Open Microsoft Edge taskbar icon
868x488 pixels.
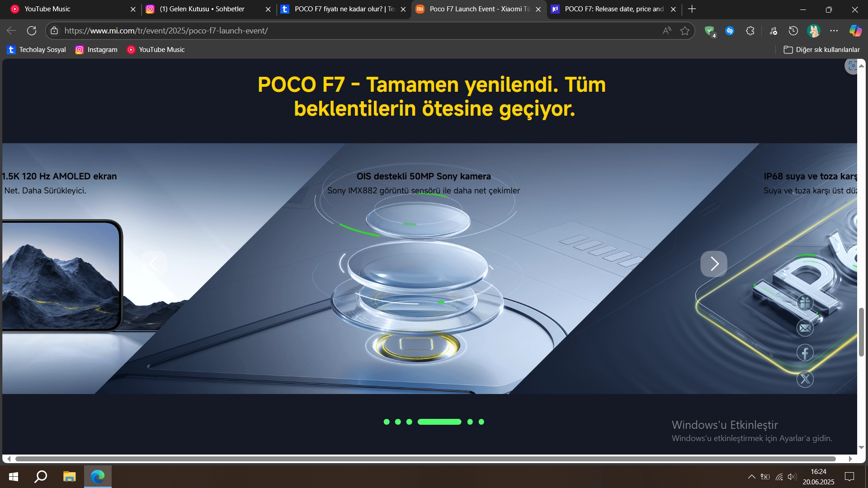click(x=98, y=477)
